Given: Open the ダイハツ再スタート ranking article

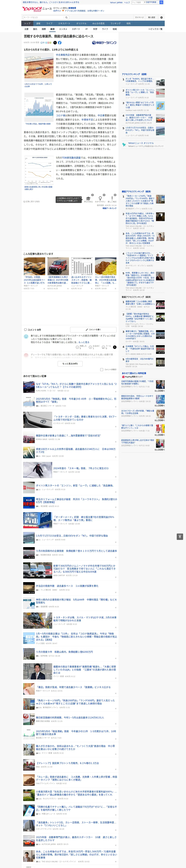Looking at the screenshot, I should 140,92.
